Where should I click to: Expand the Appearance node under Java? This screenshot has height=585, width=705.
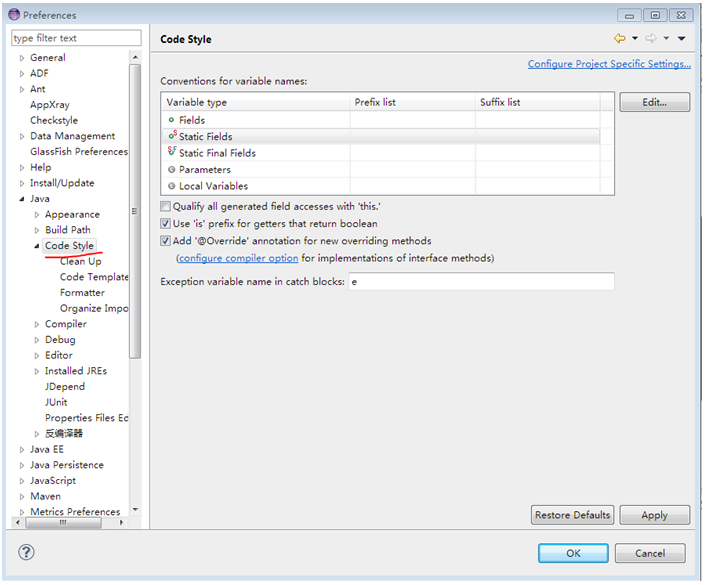point(37,215)
